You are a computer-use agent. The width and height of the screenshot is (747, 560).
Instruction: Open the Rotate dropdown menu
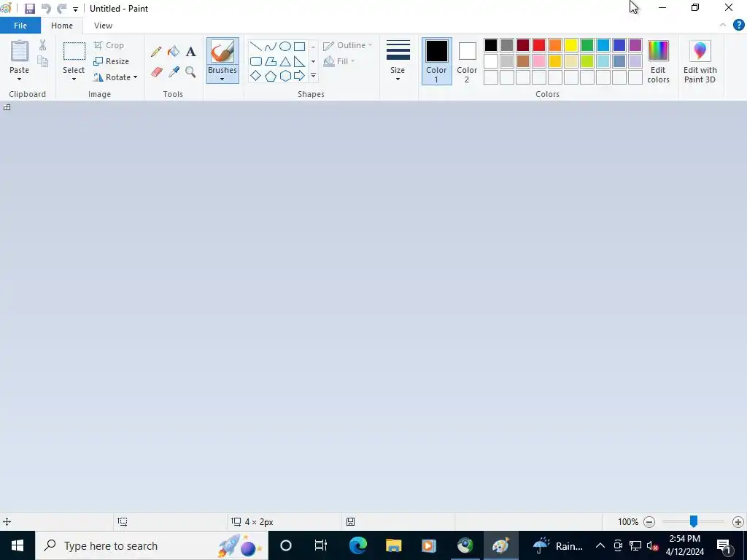coord(116,77)
